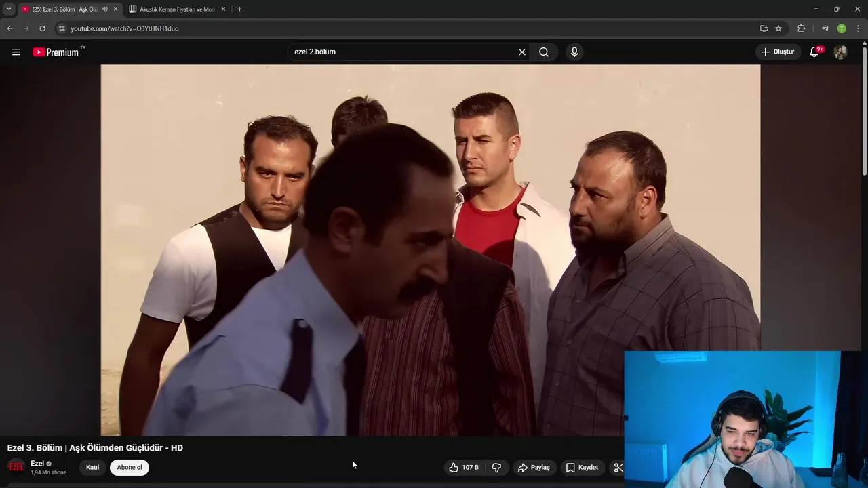The width and height of the screenshot is (868, 488).
Task: Click the video player frame
Action: click(x=431, y=250)
